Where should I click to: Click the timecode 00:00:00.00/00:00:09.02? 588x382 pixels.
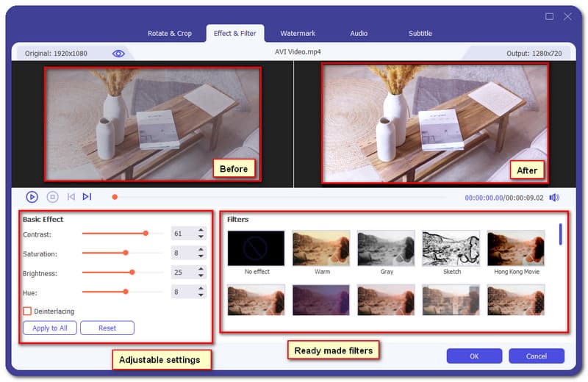click(504, 198)
